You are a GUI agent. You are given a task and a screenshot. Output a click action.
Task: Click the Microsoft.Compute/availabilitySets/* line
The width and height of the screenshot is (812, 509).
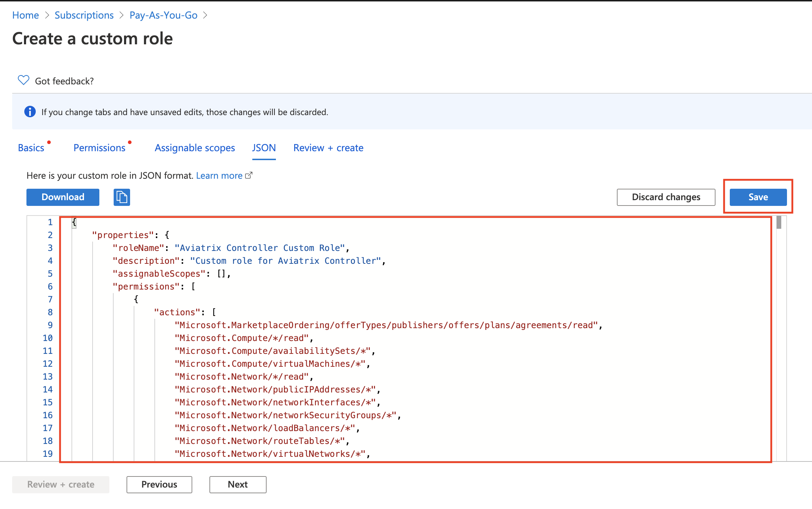(275, 351)
